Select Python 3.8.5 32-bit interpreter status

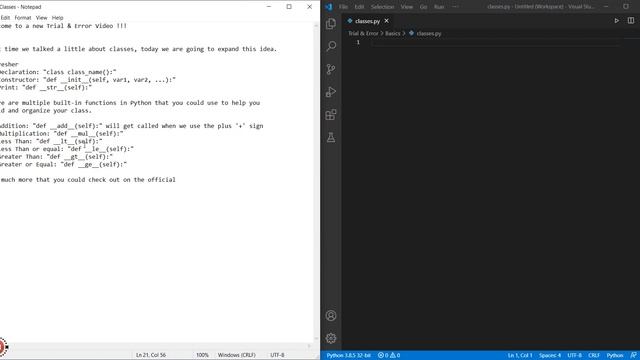coord(349,355)
